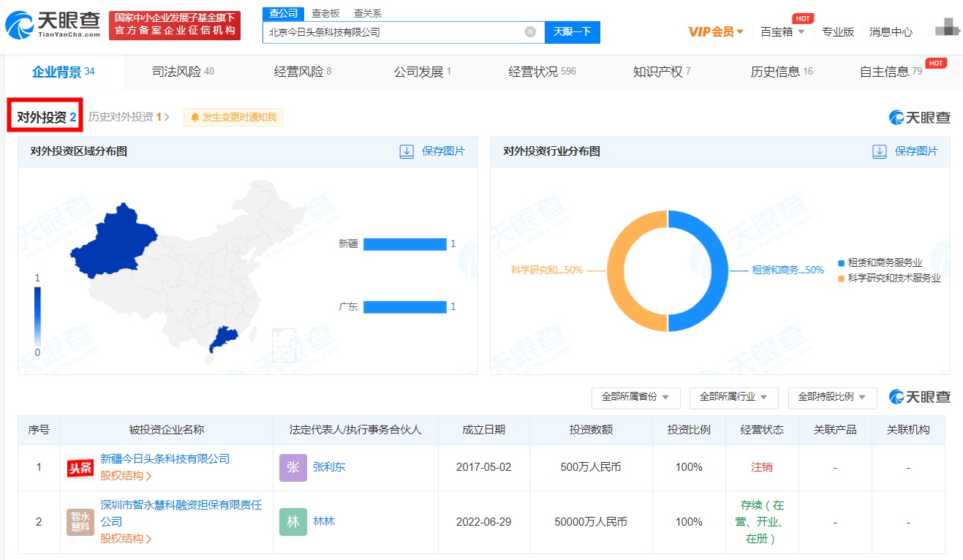The image size is (963, 560).
Task: Click the 天眼一下 search button
Action: point(573,32)
